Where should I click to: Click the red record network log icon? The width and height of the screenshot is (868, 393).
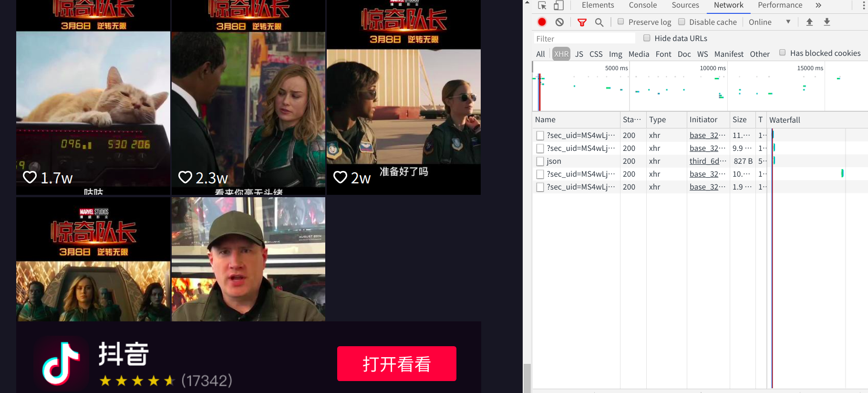(x=542, y=22)
